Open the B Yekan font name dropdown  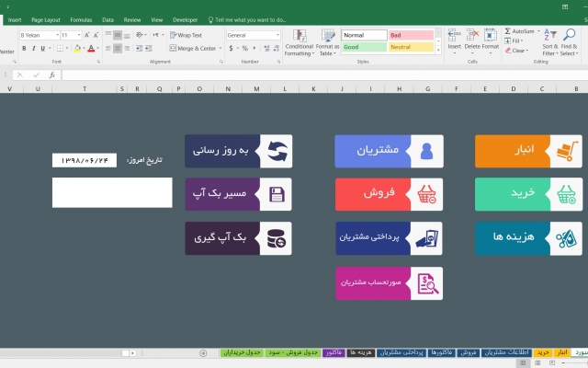(57, 35)
